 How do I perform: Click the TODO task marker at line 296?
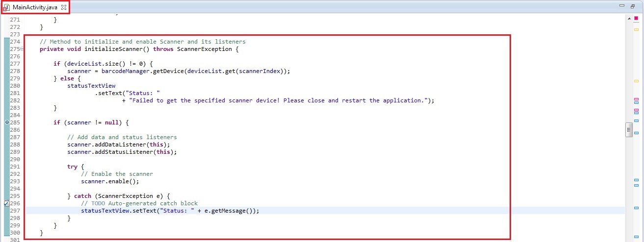[6, 203]
